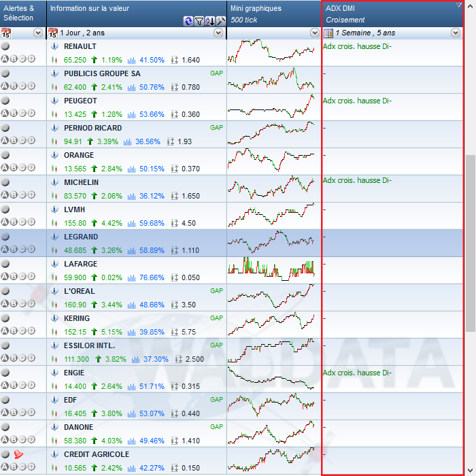Click the GAP label on EDF
The width and height of the screenshot is (476, 476).
point(216,400)
